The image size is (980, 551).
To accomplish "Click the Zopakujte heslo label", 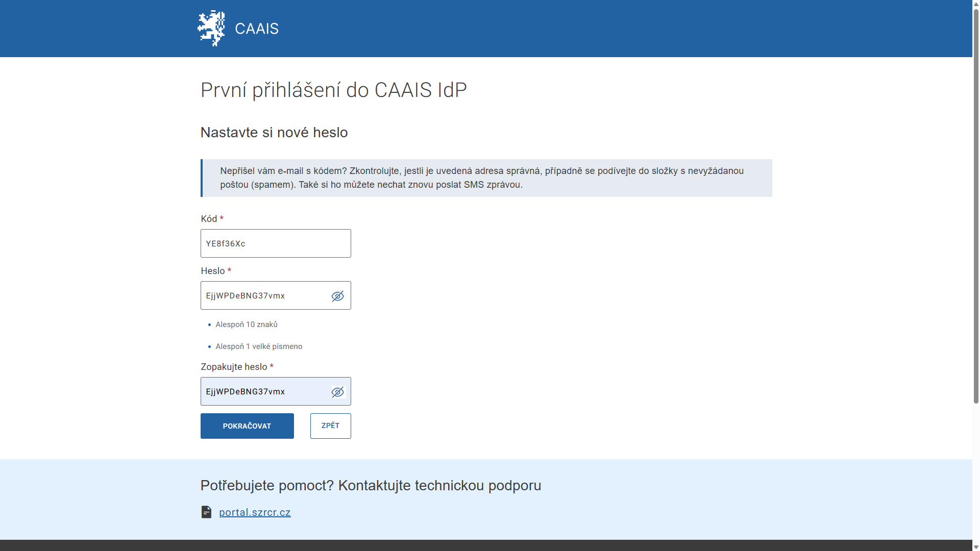I will [234, 367].
